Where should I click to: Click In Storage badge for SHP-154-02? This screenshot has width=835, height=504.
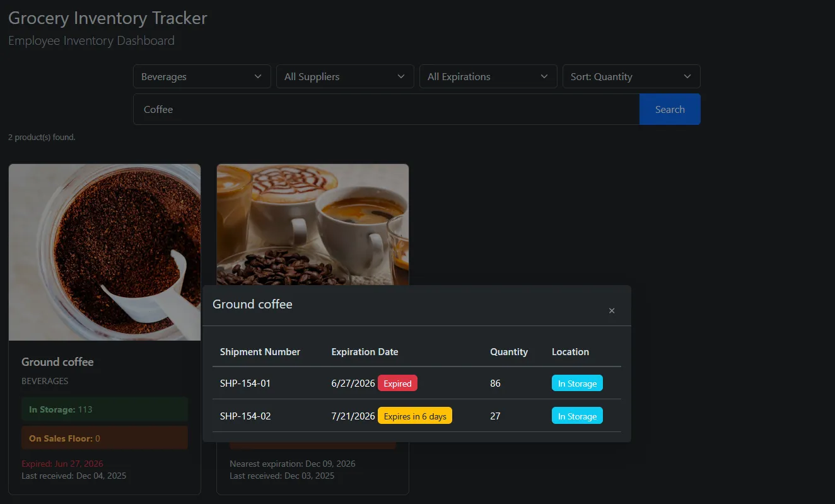[577, 416]
